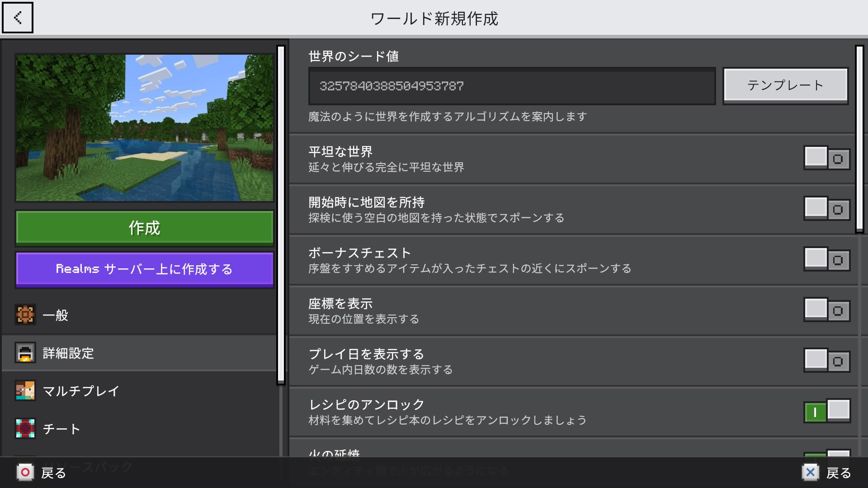Screen dimensions: 868x488
Task: Select the 詳細設定 section
Action: pos(139,353)
